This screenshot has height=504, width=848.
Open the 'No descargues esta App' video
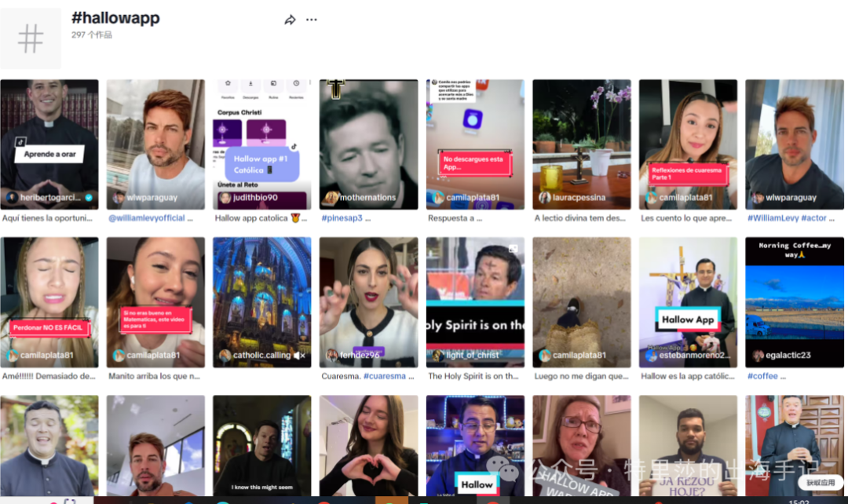tap(475, 144)
